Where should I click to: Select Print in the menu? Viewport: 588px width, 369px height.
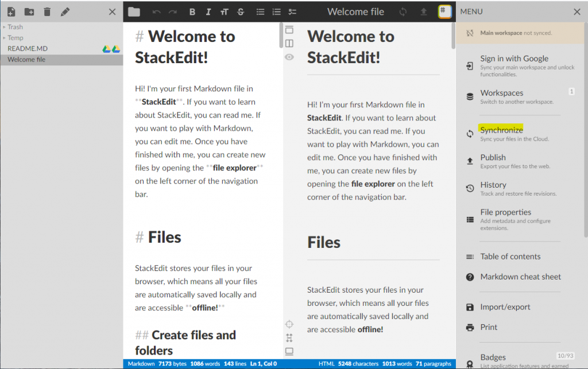click(520, 328)
